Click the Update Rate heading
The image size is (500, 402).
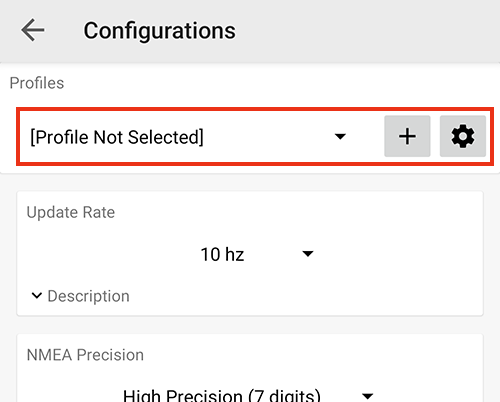point(71,212)
